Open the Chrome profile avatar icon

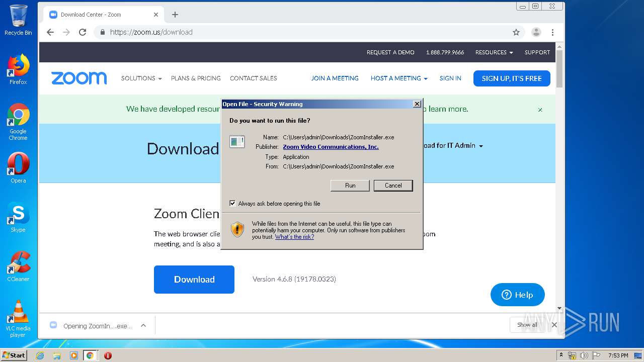536,32
